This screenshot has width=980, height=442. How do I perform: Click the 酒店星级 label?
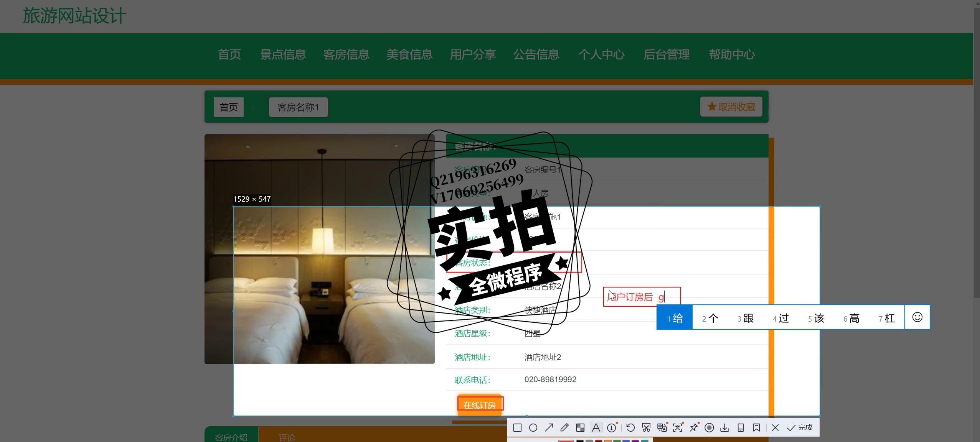pyautogui.click(x=472, y=334)
